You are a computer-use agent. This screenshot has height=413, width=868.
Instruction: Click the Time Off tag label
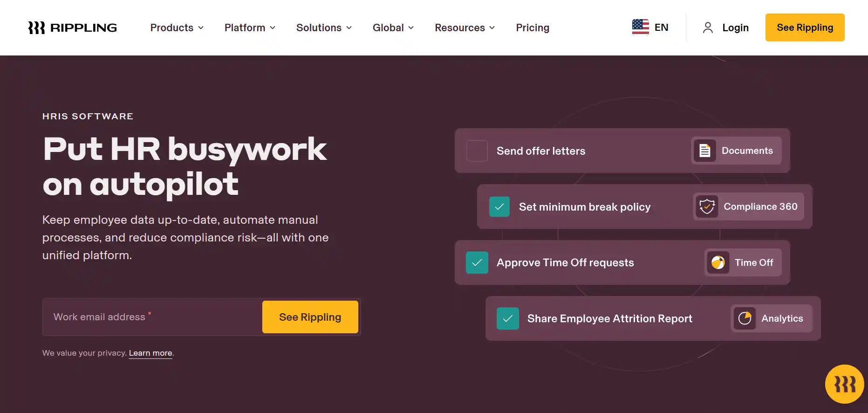[754, 262]
